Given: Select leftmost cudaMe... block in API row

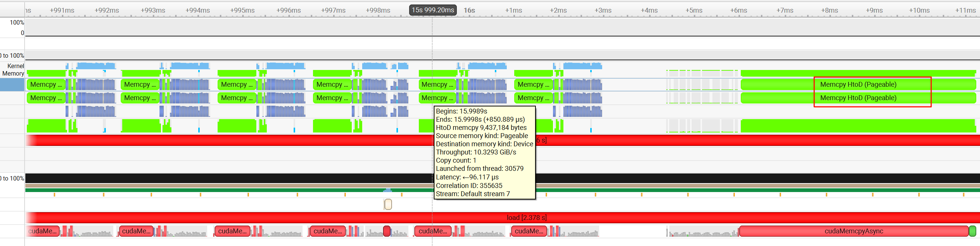Looking at the screenshot, I should (x=42, y=231).
